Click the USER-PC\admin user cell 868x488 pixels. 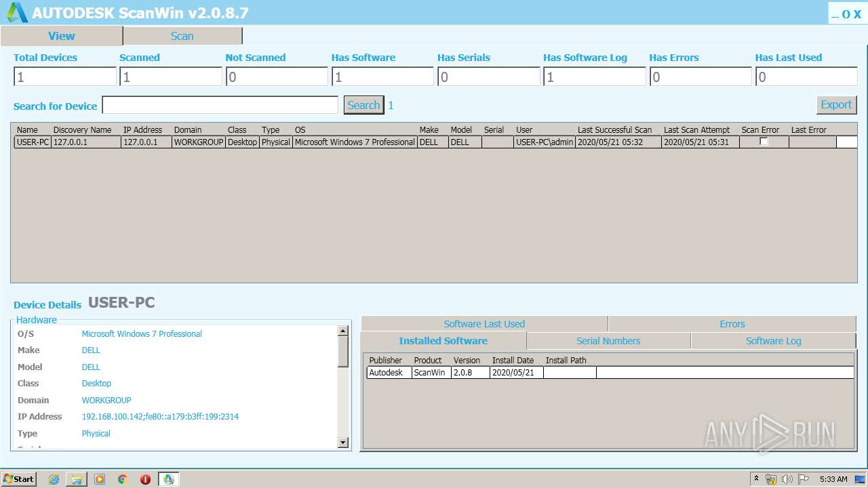click(x=545, y=142)
